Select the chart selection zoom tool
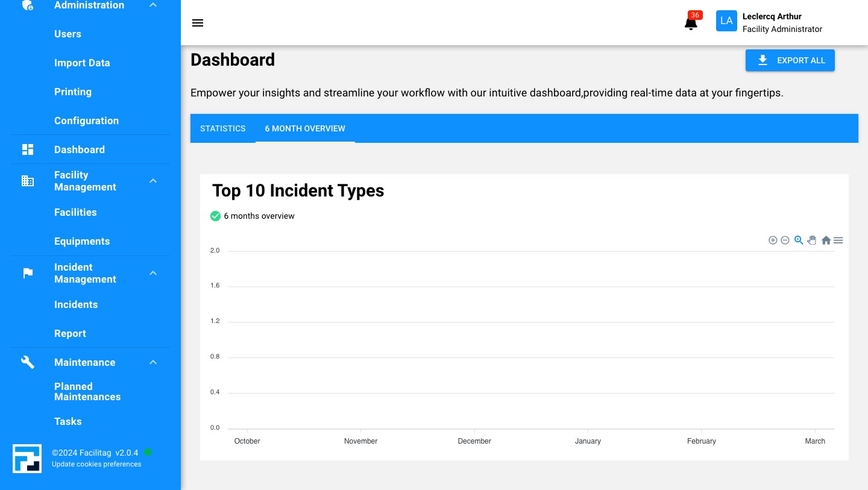Viewport: 868px width, 490px height. (x=799, y=240)
